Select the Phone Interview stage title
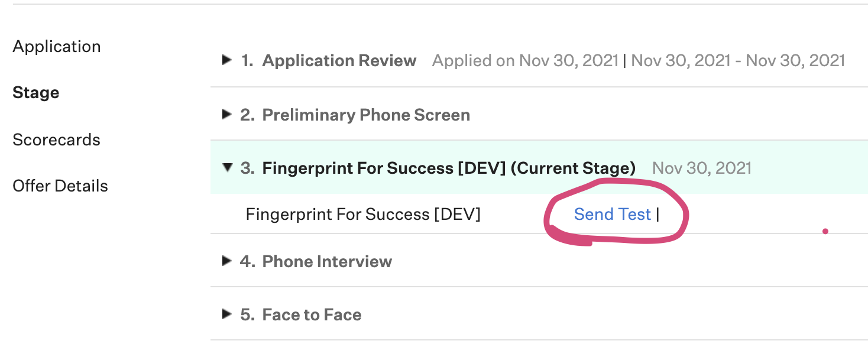The image size is (868, 344). (x=327, y=261)
